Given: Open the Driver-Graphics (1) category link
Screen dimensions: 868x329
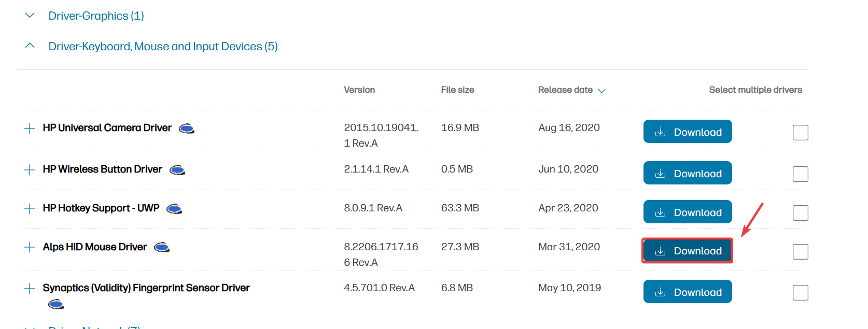Looking at the screenshot, I should 96,16.
